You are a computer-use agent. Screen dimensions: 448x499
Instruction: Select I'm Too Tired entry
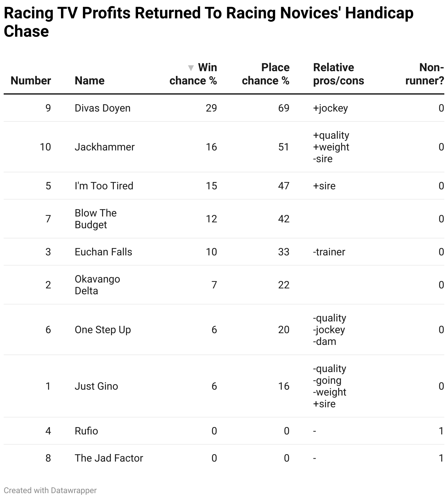click(x=104, y=186)
